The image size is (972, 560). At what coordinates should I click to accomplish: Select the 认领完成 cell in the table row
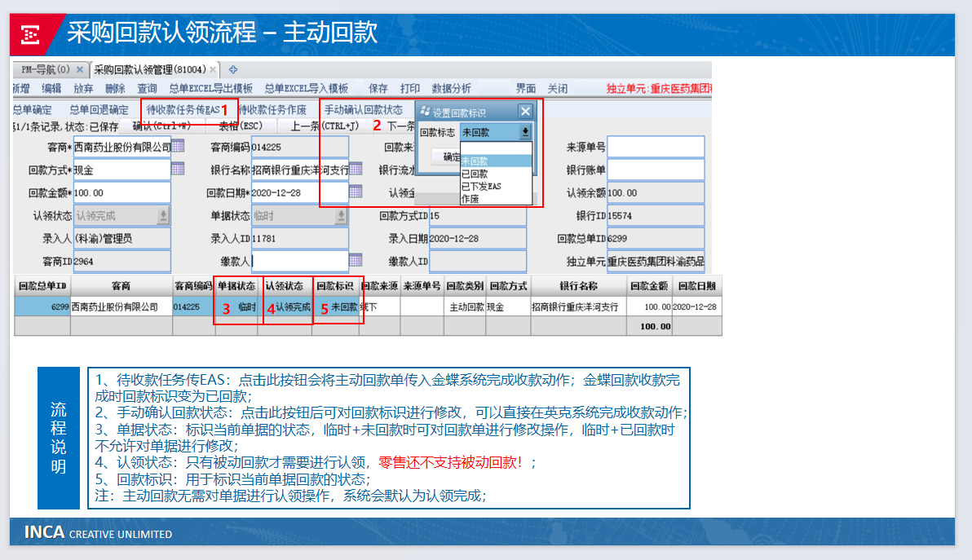tap(285, 306)
